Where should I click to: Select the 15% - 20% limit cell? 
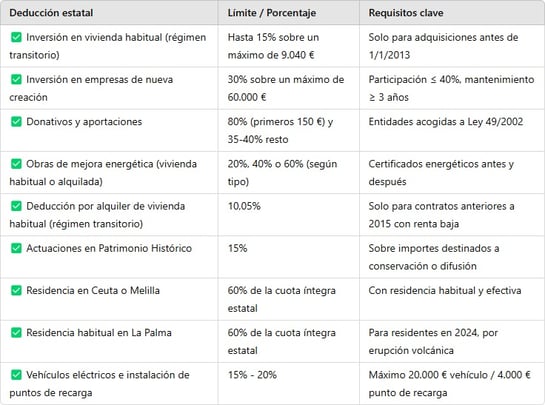point(288,383)
